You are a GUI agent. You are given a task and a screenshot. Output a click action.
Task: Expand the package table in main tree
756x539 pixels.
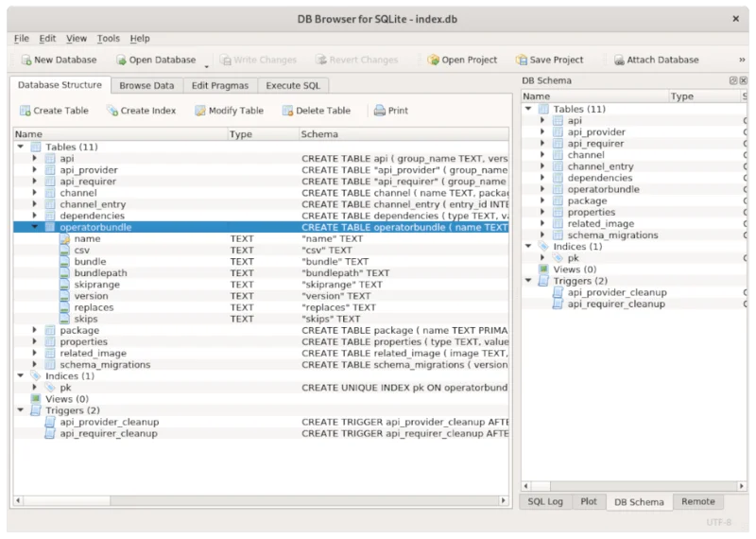tap(35, 330)
